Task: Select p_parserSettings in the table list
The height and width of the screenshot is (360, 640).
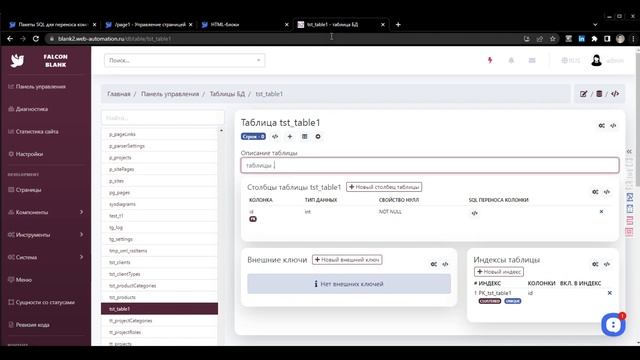Action: (x=159, y=146)
